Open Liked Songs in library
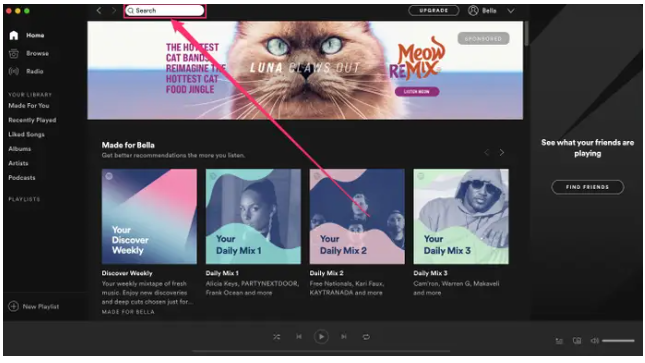Screen dimensions: 645x363 pyautogui.click(x=26, y=135)
